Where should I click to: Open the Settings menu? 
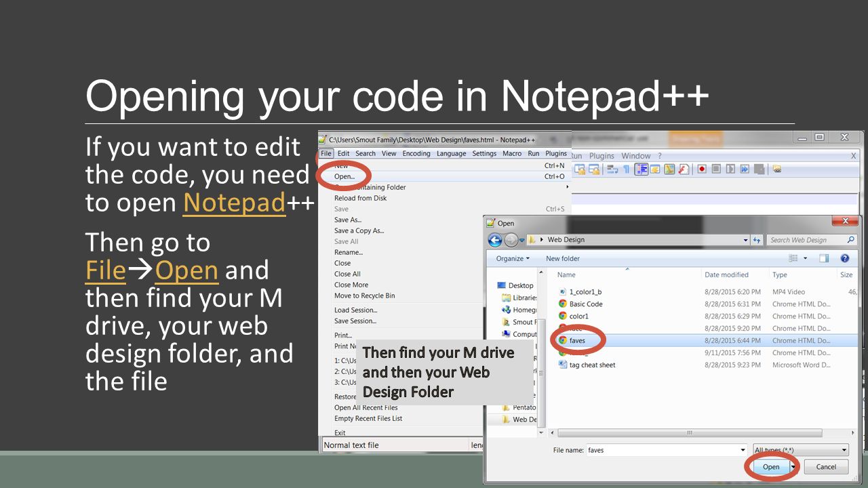point(484,153)
